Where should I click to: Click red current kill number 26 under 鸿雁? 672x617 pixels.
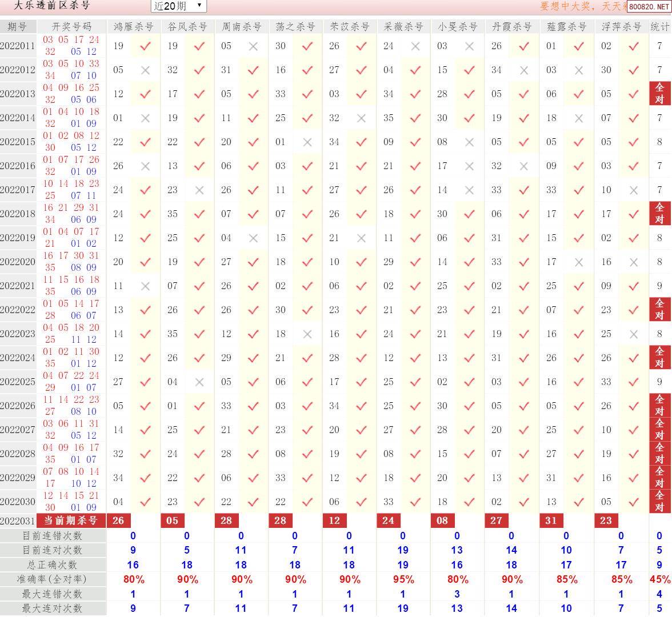point(118,520)
